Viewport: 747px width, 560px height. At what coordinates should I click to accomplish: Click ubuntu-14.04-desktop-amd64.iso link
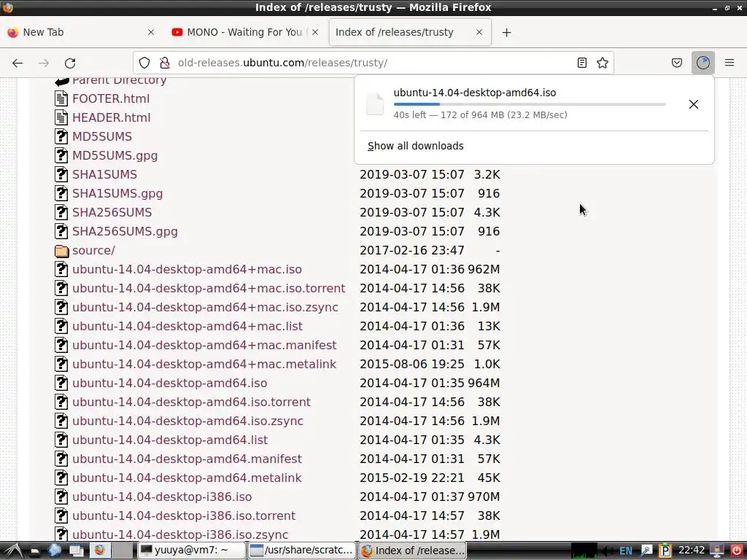pos(169,384)
